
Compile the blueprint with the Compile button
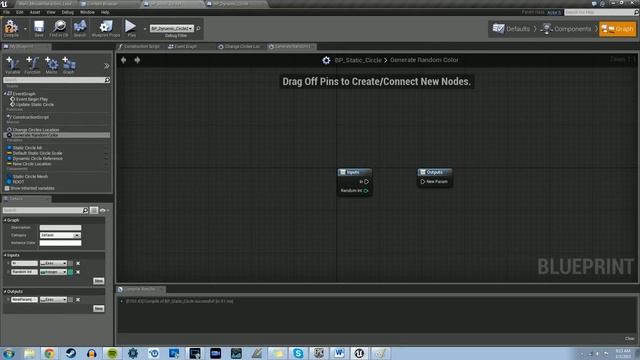(11, 29)
